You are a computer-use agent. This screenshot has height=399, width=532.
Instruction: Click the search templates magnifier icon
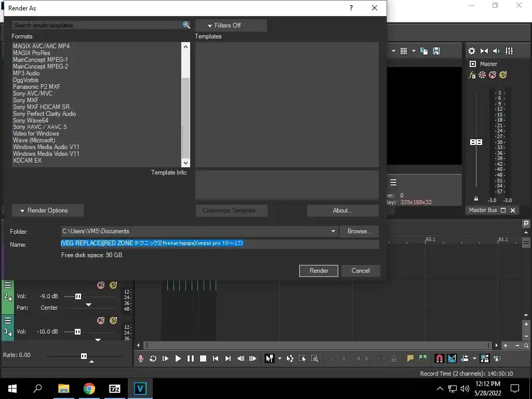click(x=187, y=25)
